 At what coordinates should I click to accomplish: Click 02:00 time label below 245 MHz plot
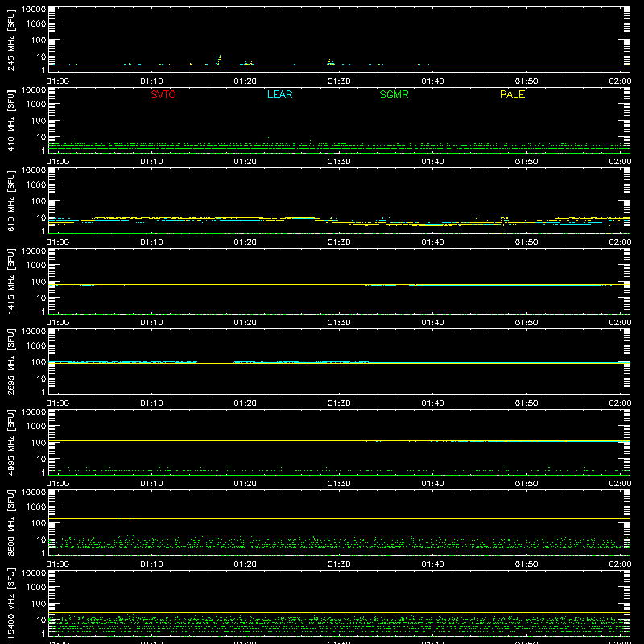(x=620, y=81)
